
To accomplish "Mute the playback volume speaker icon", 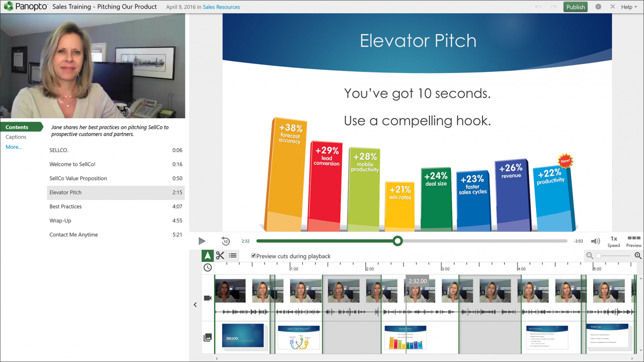I will point(595,241).
